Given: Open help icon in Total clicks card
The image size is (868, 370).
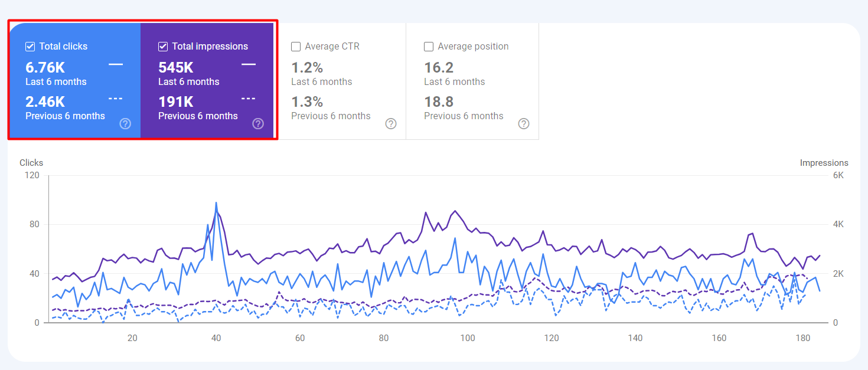Looking at the screenshot, I should coord(125,123).
